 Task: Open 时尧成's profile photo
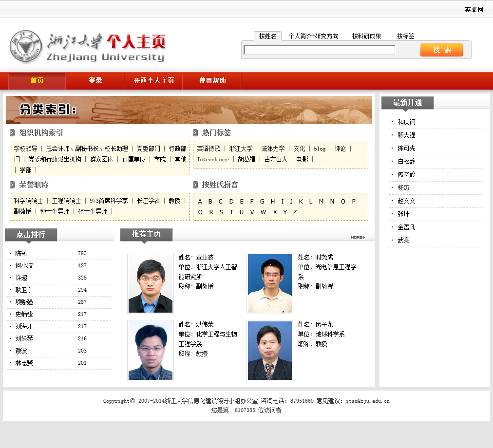[x=270, y=283]
